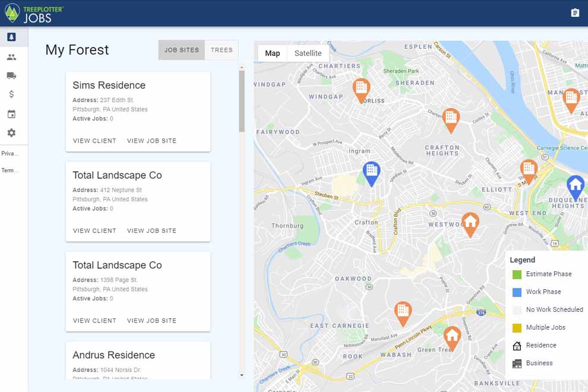Switch map to Satellite view
This screenshot has height=392, width=588.
[x=308, y=53]
